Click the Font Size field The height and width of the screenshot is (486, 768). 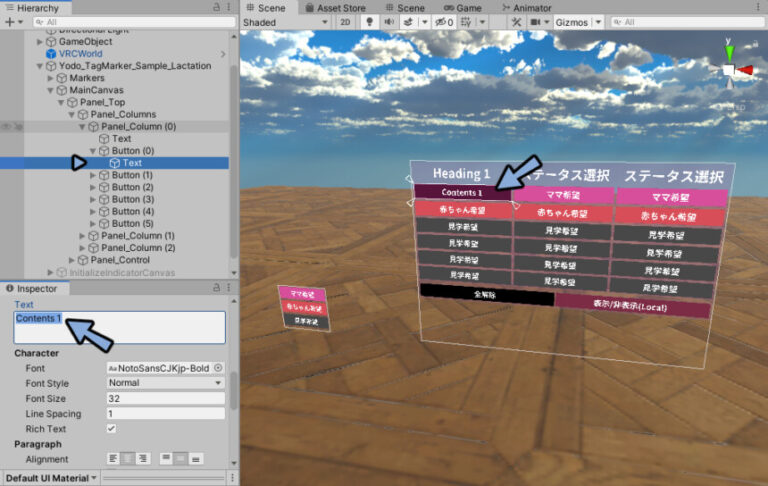click(166, 398)
